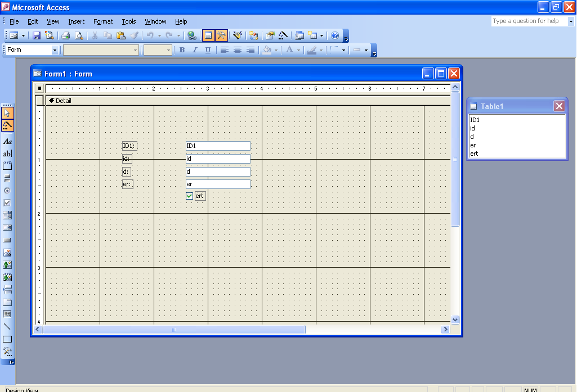The image size is (577, 392).
Task: Pick the Combo Box tool in the toolbox
Action: pos(7,215)
